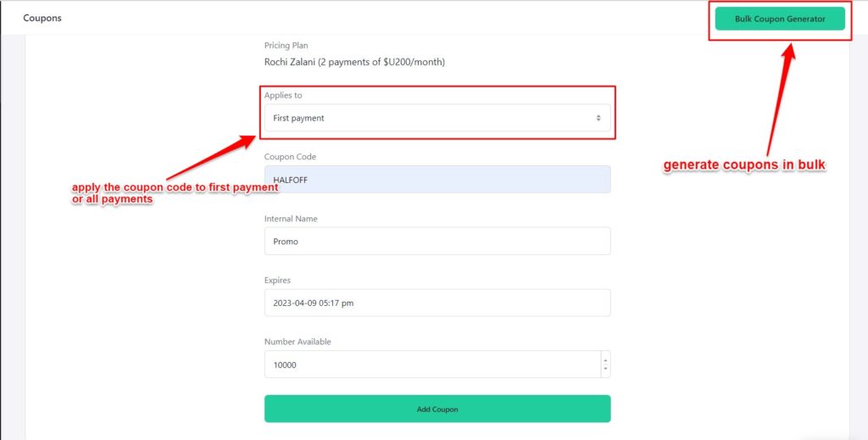The image size is (868, 440).
Task: Open the Expires date-time field
Action: point(437,303)
